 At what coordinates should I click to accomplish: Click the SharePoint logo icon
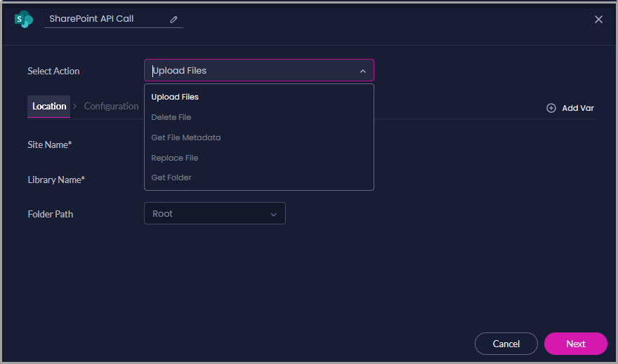[x=24, y=19]
